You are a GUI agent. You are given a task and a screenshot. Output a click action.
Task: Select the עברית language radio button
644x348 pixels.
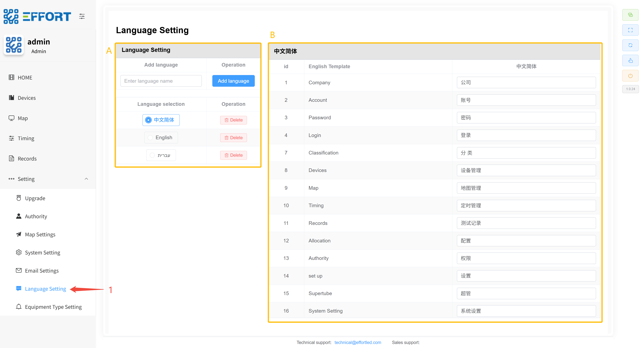(x=152, y=155)
